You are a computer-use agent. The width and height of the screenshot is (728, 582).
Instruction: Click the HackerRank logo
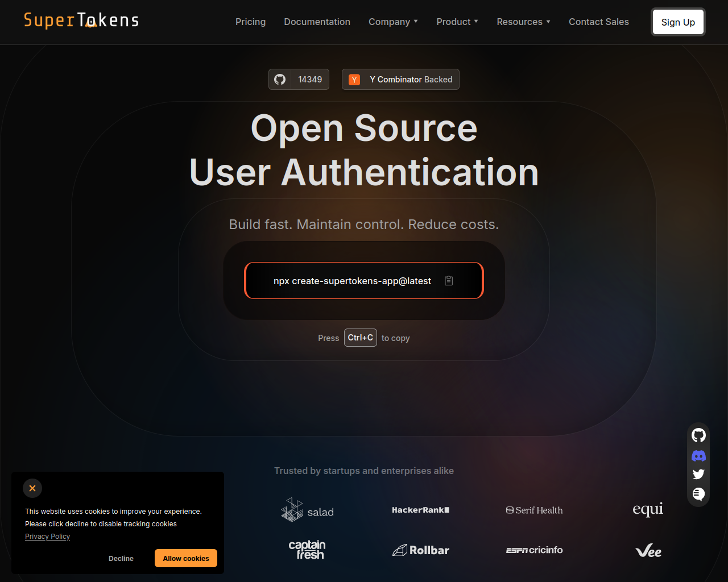point(421,510)
